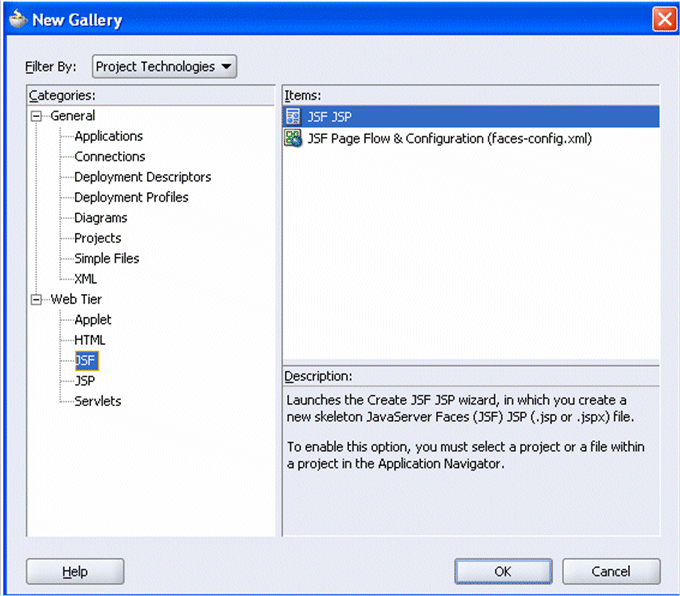Image resolution: width=680 pixels, height=596 pixels.
Task: Confirm with the OK button
Action: point(503,571)
